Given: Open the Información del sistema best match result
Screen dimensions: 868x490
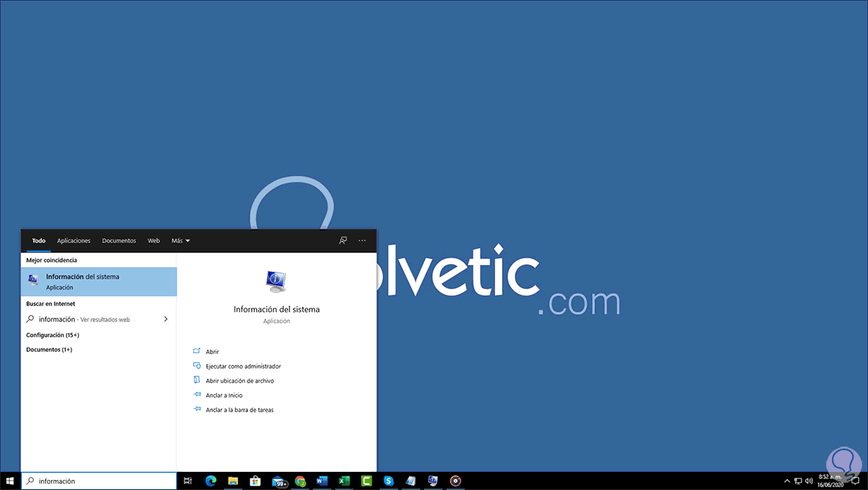Looking at the screenshot, I should click(99, 282).
